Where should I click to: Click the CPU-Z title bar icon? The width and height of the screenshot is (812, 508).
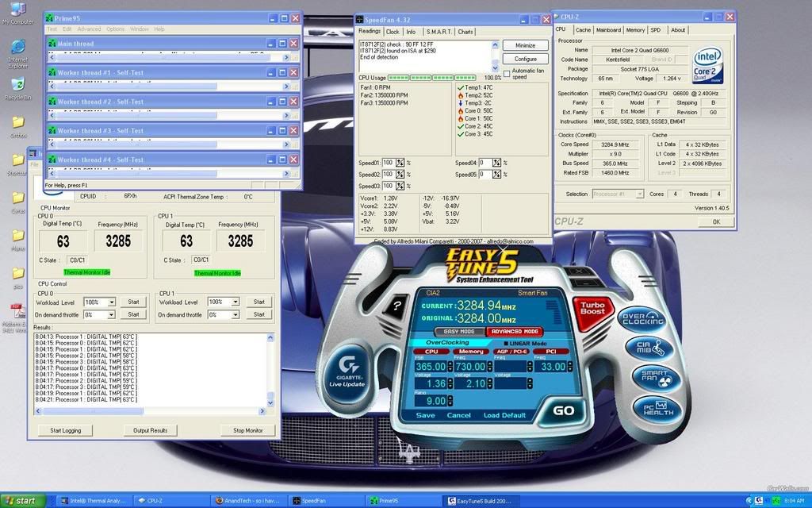[x=556, y=17]
